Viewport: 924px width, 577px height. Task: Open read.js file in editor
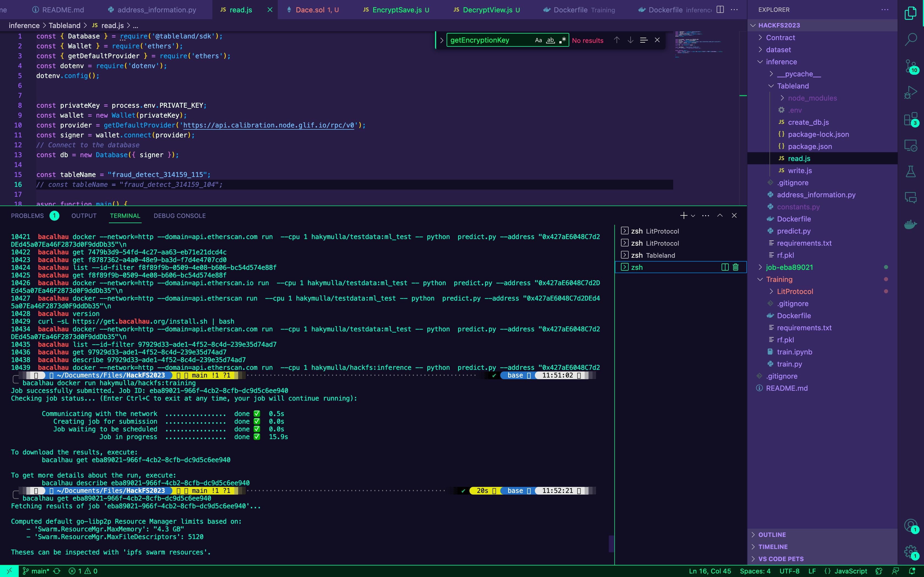click(799, 158)
